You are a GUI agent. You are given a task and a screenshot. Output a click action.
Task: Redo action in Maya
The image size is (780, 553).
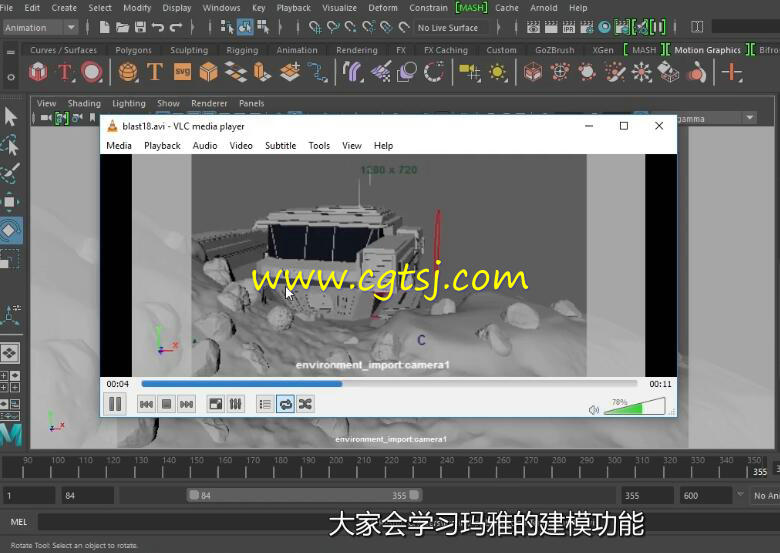176,27
